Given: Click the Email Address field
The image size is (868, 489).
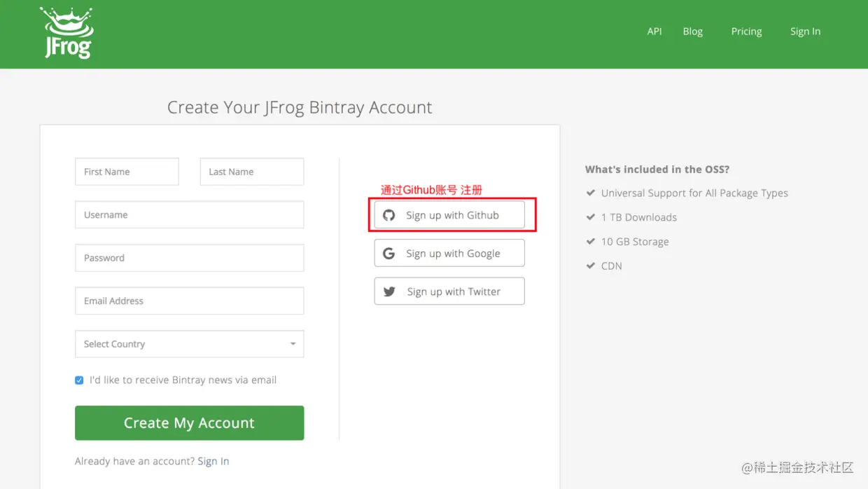Looking at the screenshot, I should pos(189,301).
